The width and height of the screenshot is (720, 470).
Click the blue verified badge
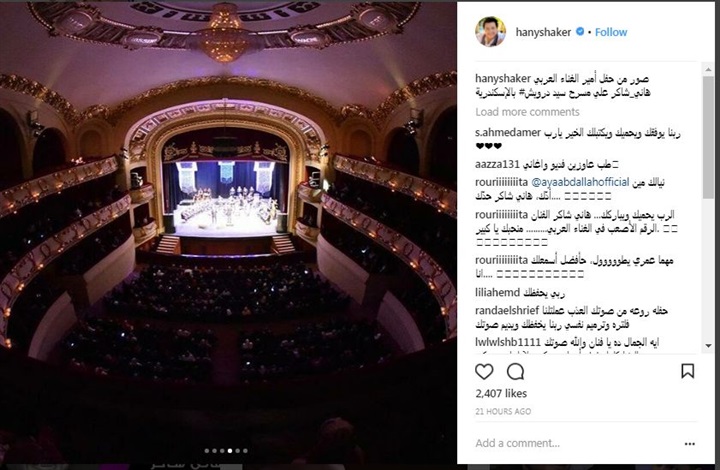580,32
